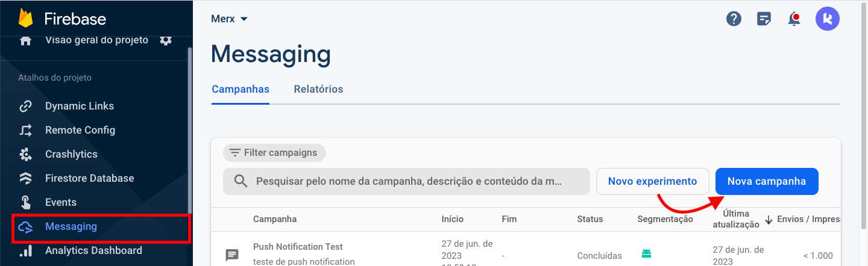
Task: Click the Filter campaigns chip
Action: (274, 153)
